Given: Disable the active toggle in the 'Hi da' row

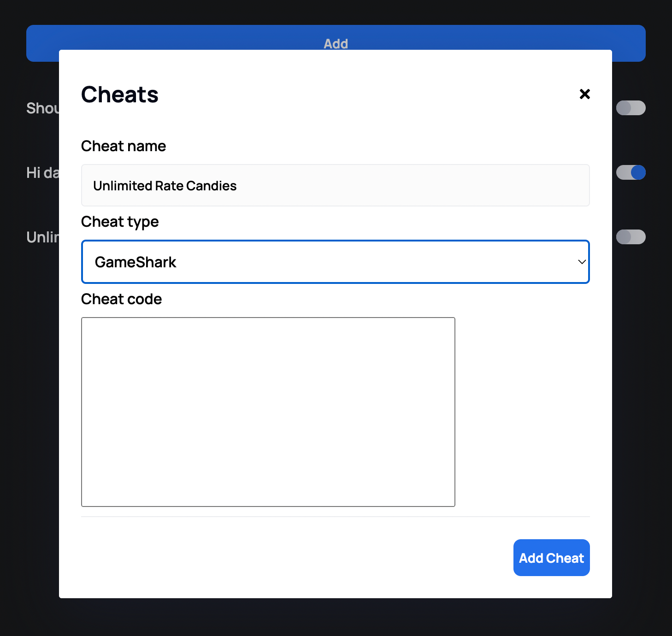Looking at the screenshot, I should [631, 172].
